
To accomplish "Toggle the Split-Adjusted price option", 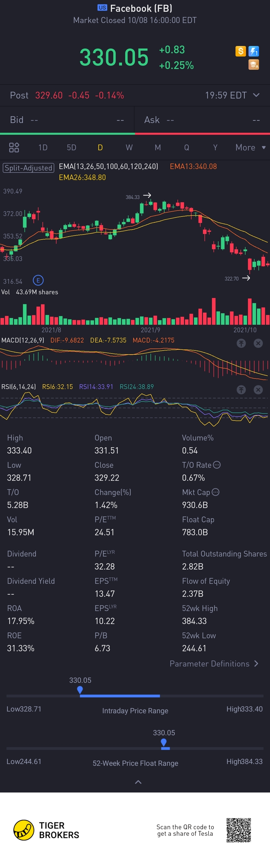I will (28, 168).
